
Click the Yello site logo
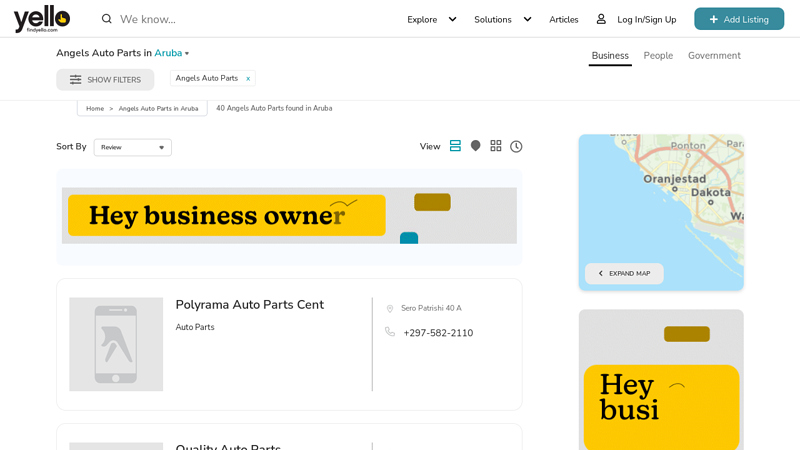coord(41,19)
